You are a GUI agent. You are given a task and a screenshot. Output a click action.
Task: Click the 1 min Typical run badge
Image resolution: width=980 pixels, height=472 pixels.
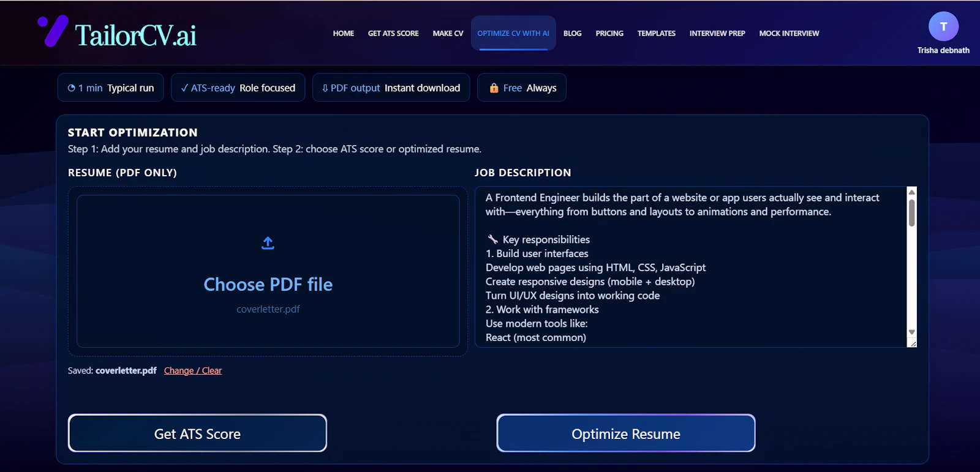click(111, 88)
